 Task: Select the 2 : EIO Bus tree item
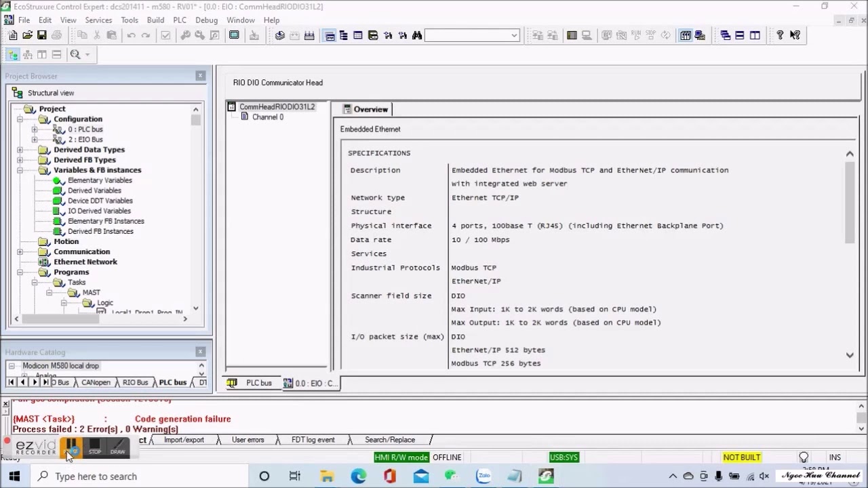(85, 140)
